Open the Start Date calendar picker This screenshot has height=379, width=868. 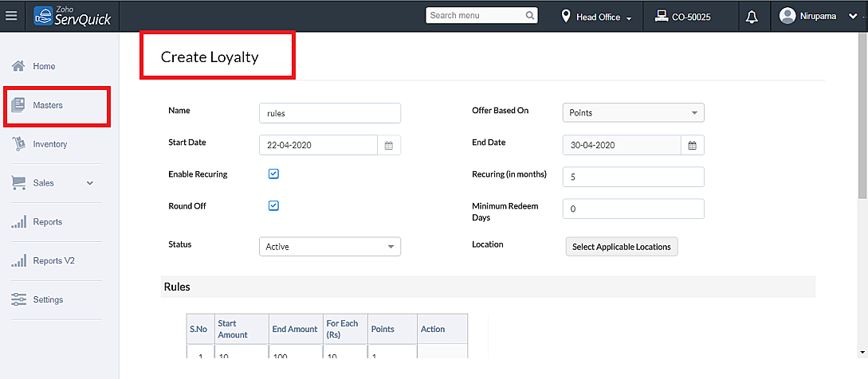pos(389,146)
